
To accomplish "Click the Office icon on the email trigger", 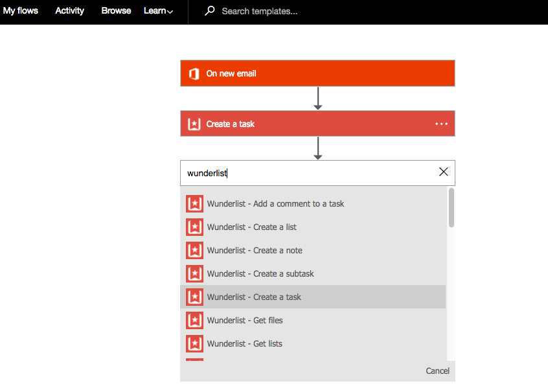I will click(194, 74).
